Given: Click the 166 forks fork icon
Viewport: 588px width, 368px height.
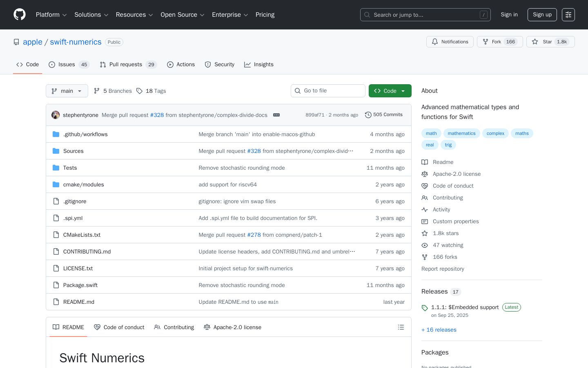Looking at the screenshot, I should point(425,257).
